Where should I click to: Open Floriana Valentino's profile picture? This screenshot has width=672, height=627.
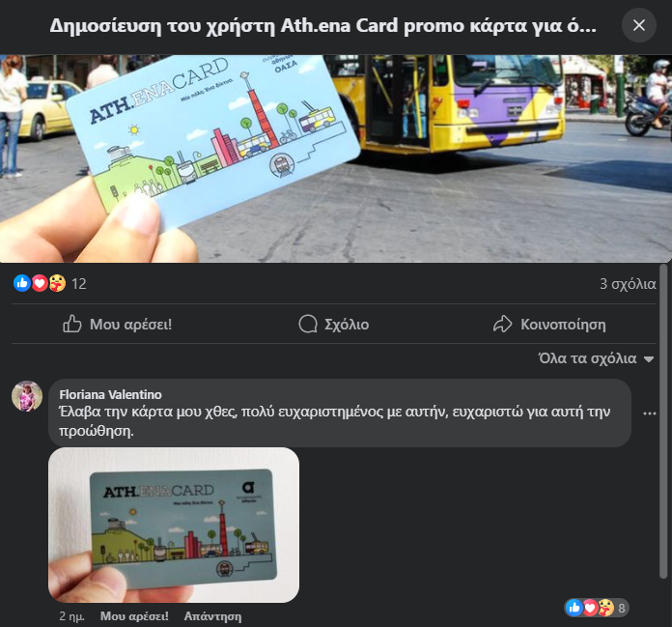[27, 396]
